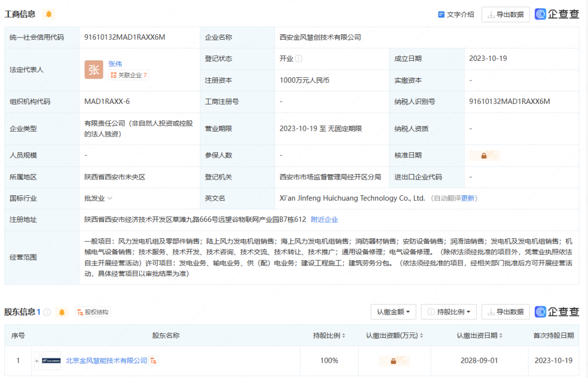The width and height of the screenshot is (588, 378).
Task: Click the info icon next to 开业
Action: tap(299, 59)
